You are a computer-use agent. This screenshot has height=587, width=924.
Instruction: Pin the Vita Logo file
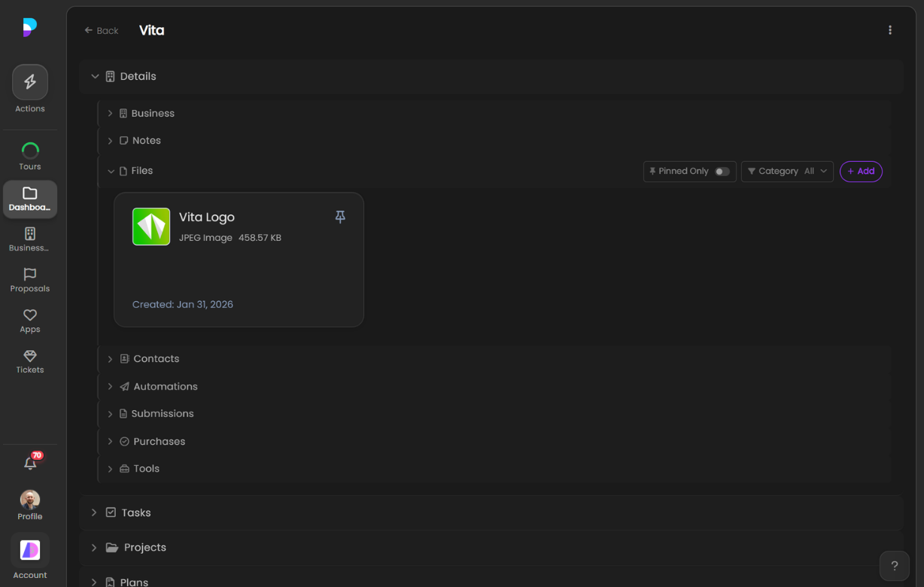pyautogui.click(x=340, y=217)
